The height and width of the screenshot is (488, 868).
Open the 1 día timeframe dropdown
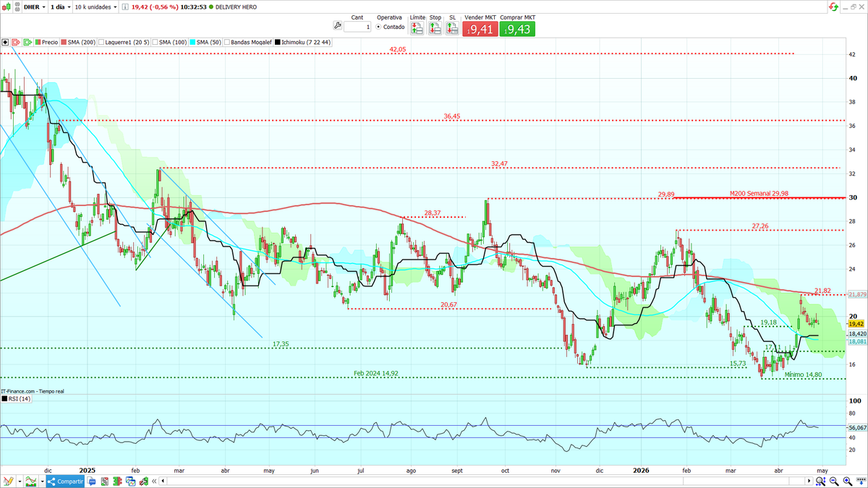click(x=60, y=7)
